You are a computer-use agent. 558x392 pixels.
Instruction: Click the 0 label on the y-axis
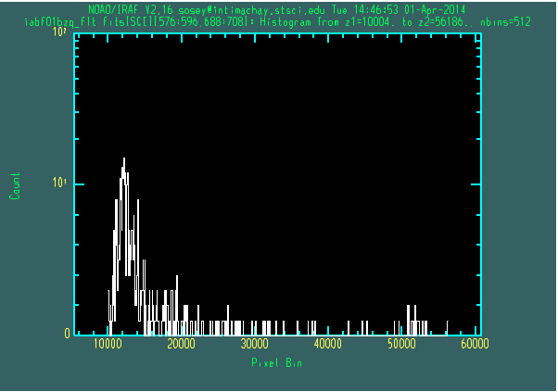(x=66, y=334)
